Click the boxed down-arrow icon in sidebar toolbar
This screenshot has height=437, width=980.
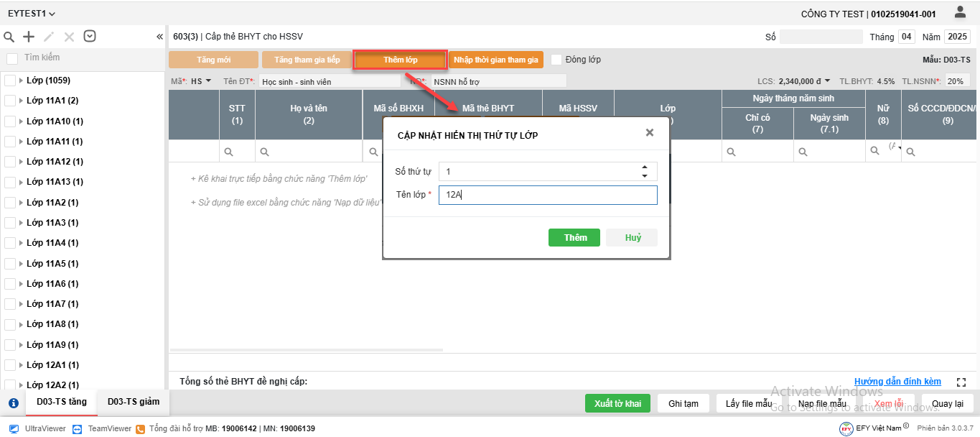[90, 37]
